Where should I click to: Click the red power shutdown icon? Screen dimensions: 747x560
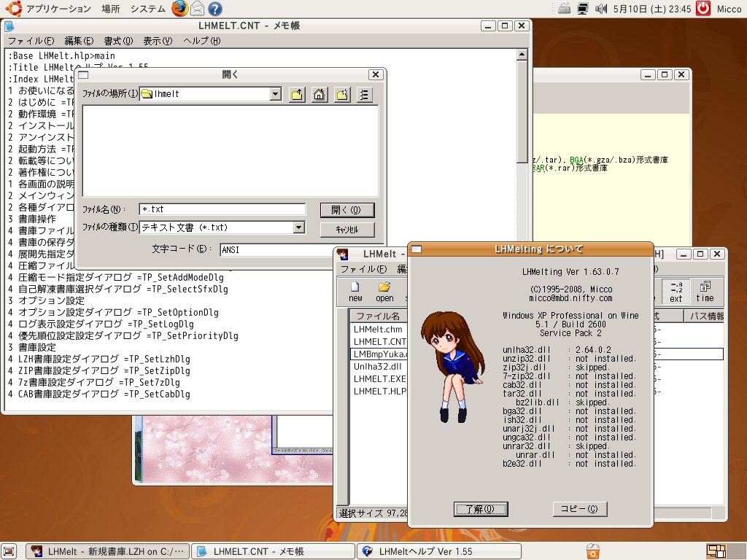pos(703,9)
